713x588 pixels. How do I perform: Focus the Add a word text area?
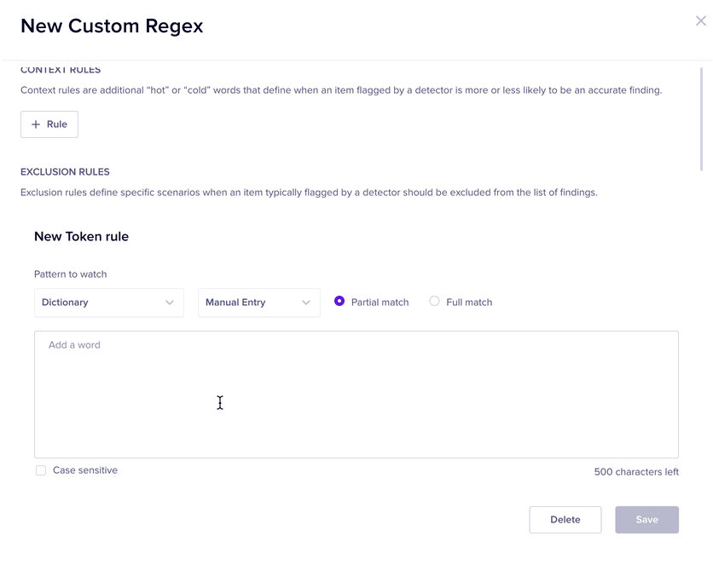click(x=356, y=394)
